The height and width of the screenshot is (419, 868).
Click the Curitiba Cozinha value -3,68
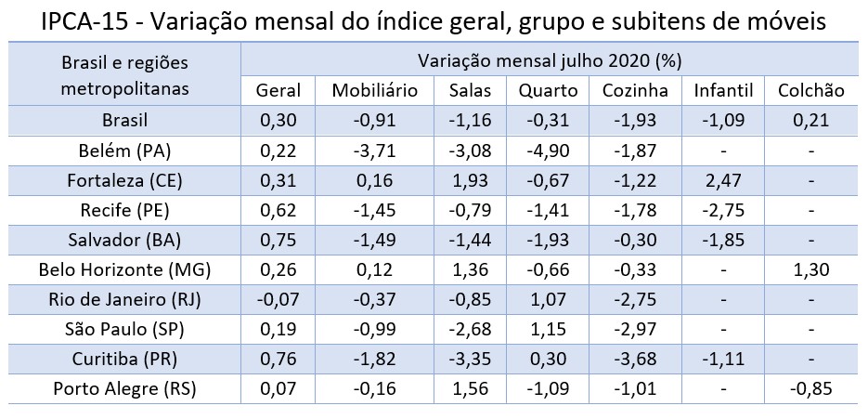tap(635, 360)
